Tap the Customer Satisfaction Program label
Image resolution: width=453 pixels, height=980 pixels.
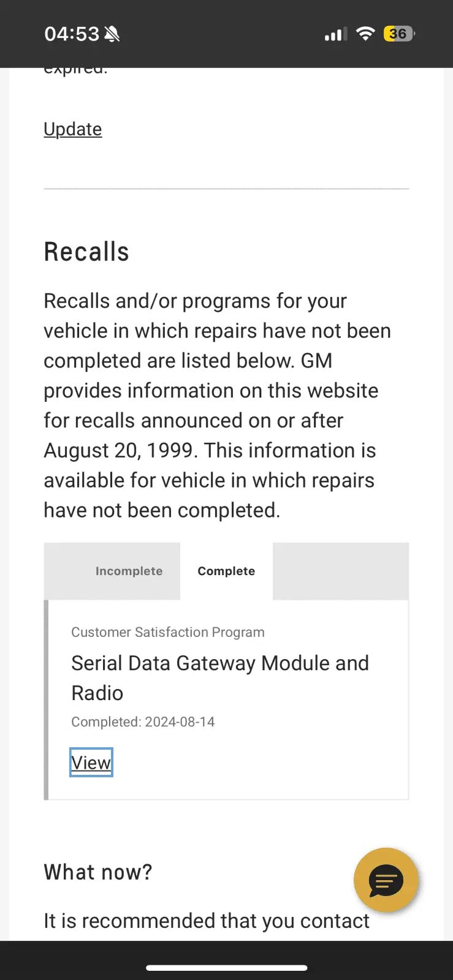[168, 632]
